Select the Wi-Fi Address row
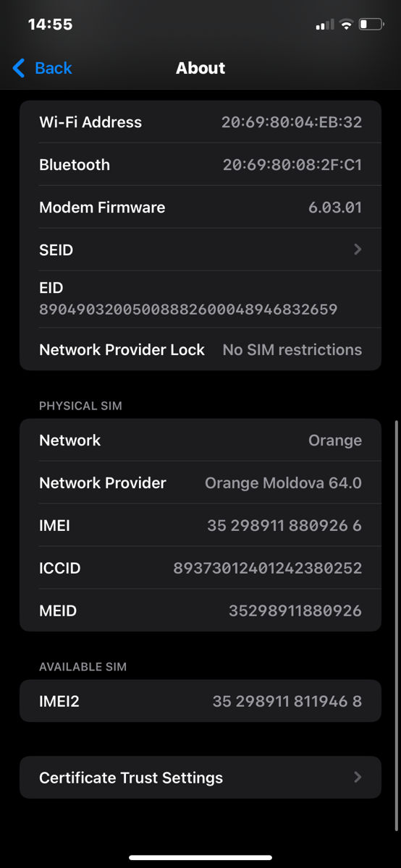This screenshot has width=401, height=868. click(x=200, y=122)
